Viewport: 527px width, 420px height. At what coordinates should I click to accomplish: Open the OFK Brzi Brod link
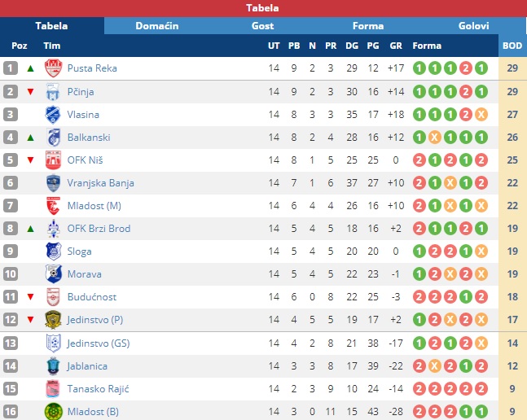click(x=99, y=229)
